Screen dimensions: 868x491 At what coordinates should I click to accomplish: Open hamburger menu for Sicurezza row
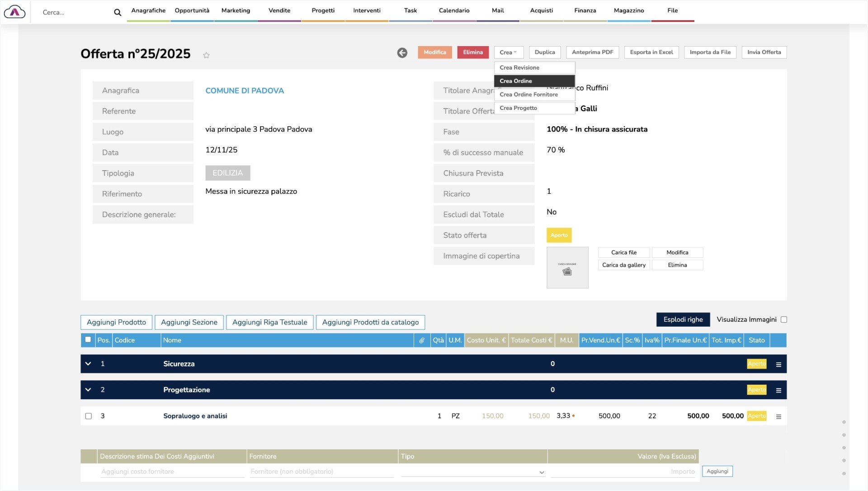coord(778,364)
